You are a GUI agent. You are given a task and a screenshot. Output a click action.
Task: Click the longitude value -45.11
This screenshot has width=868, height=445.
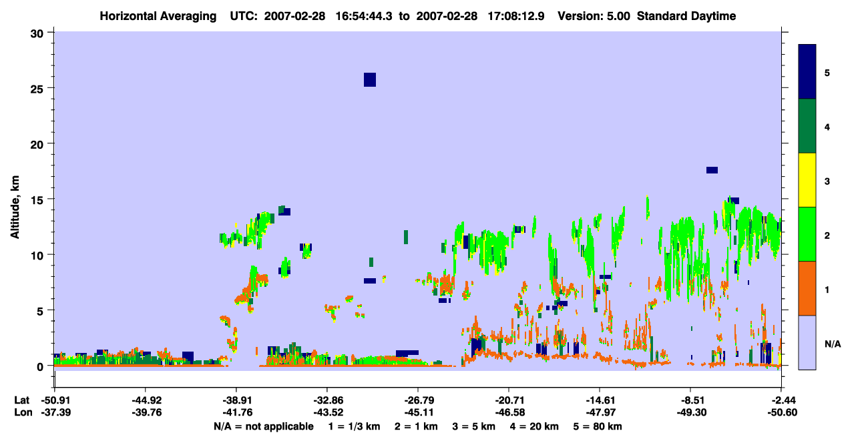[x=418, y=412]
